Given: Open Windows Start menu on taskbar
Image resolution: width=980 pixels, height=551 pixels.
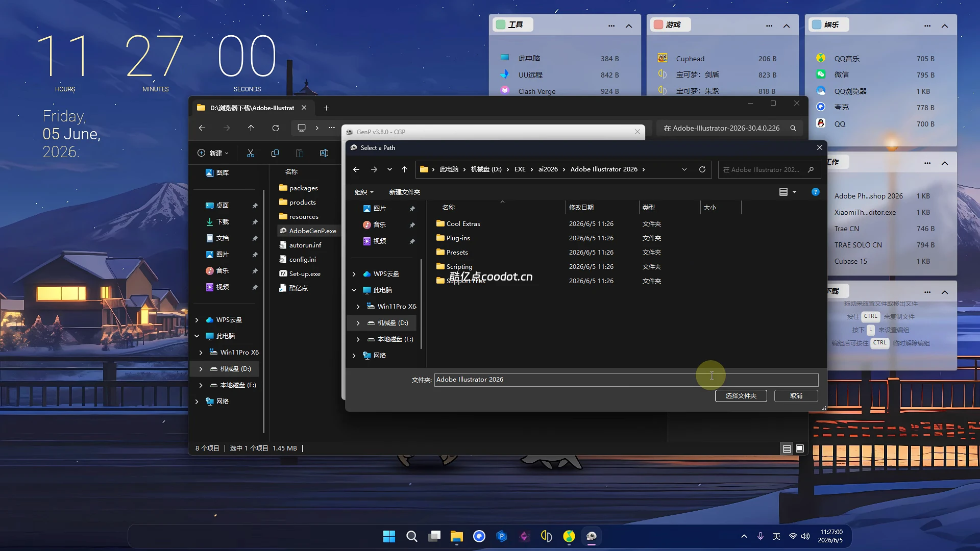Looking at the screenshot, I should click(x=389, y=536).
